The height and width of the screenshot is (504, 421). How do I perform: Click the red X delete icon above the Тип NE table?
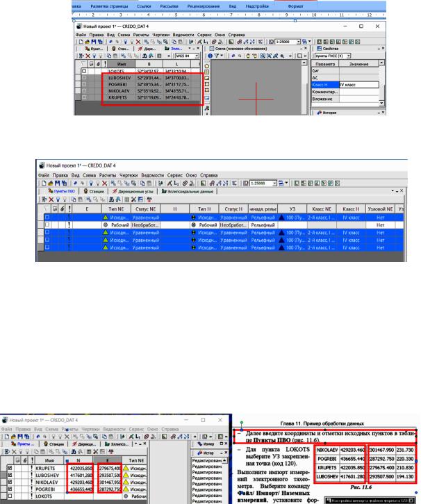51,200
